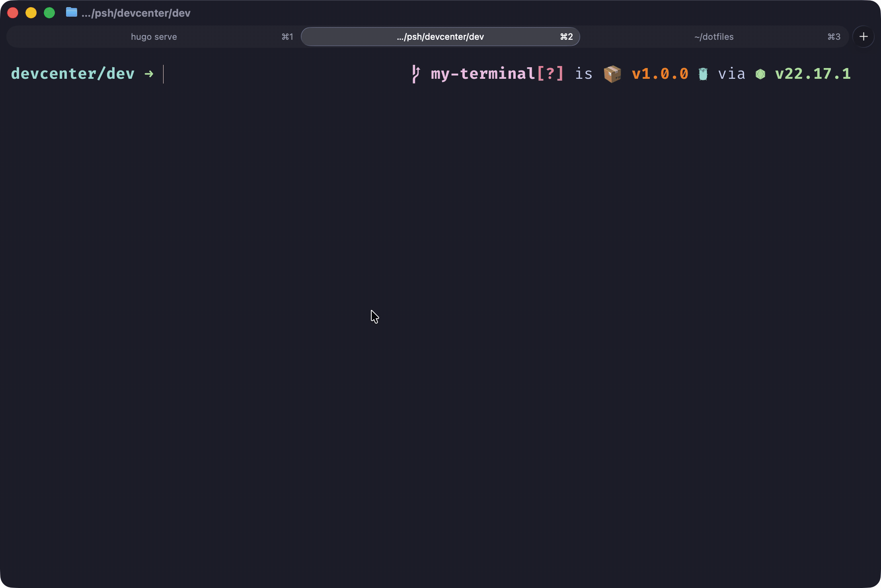Switch to the hugo serve tab
Viewport: 881px width, 588px height.
coord(154,37)
